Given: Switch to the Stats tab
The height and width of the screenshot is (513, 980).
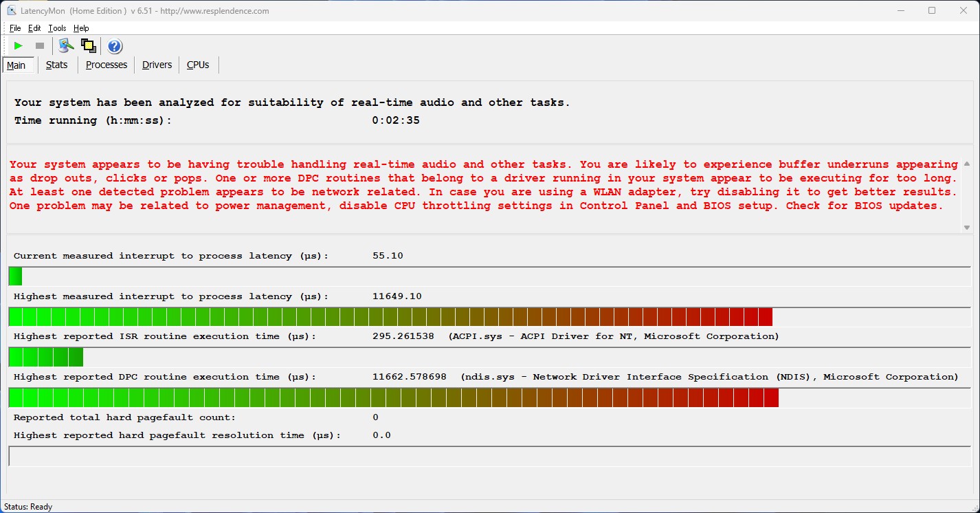Looking at the screenshot, I should 56,65.
